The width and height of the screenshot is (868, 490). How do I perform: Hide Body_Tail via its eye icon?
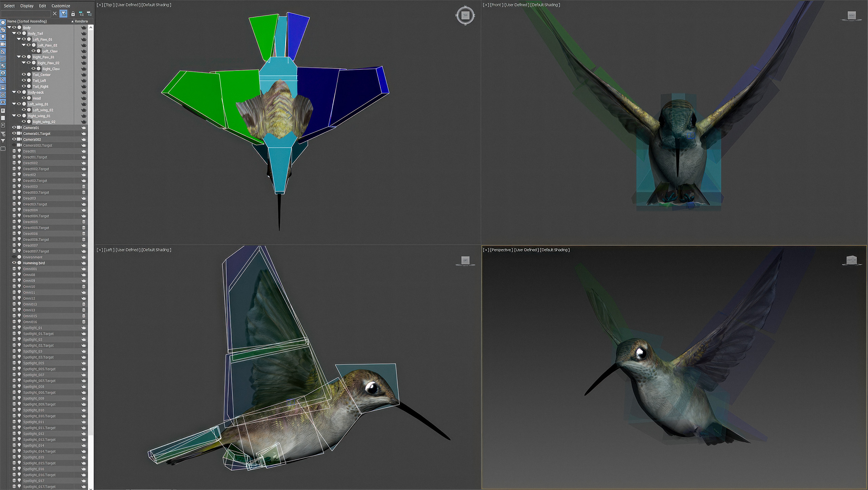(19, 33)
